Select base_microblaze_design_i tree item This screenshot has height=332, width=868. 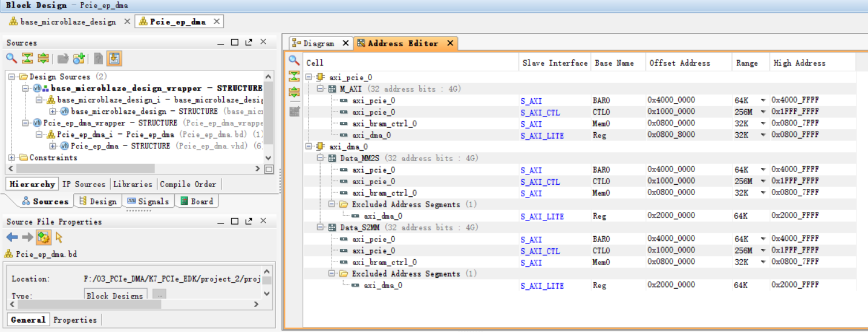[x=155, y=100]
